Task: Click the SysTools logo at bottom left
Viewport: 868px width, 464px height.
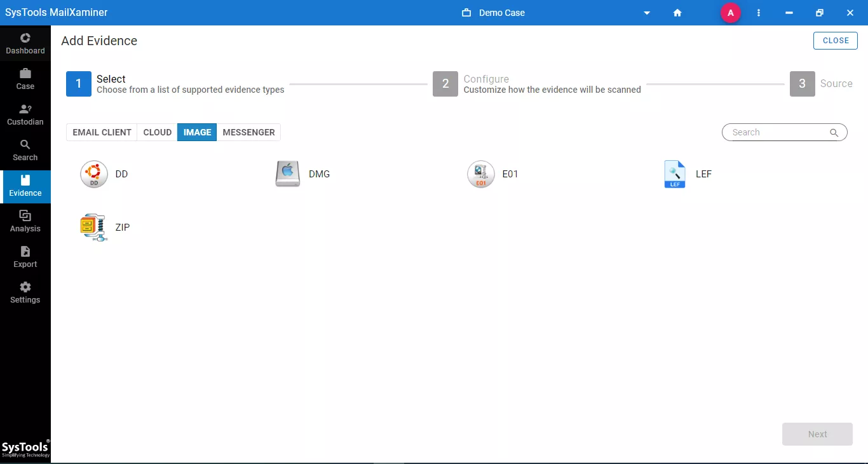Action: tap(25, 447)
